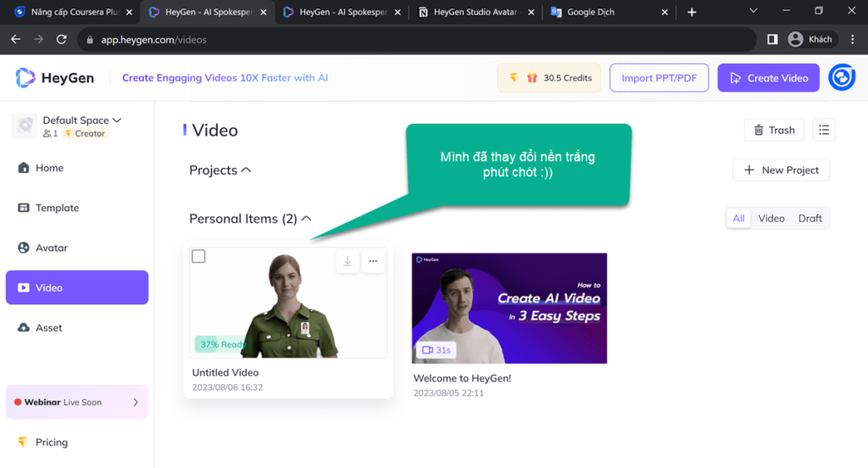Click the gift icon beside credits

(x=531, y=78)
